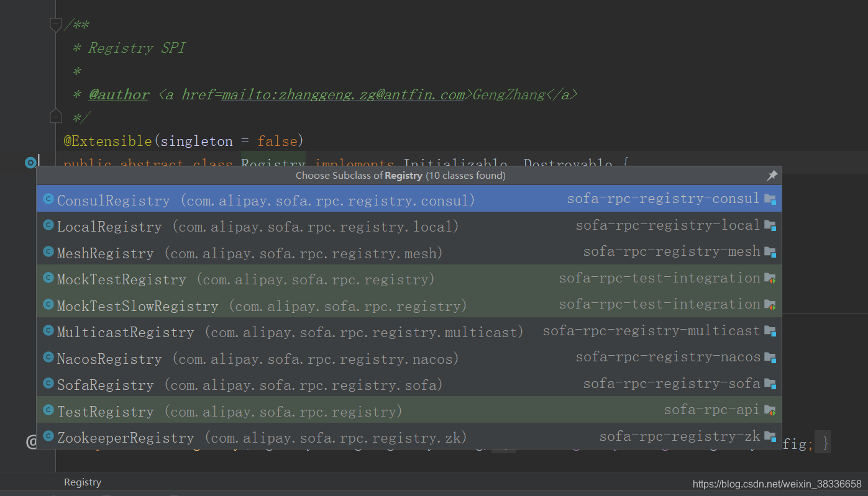Navigate to NacosRegistry subclass
The height and width of the screenshot is (496, 868).
pos(409,358)
